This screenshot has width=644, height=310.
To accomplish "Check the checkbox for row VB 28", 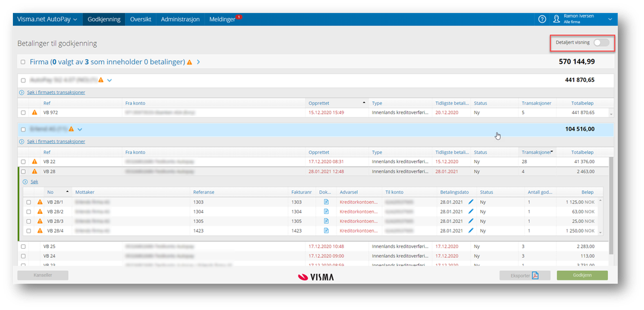I will [x=23, y=171].
